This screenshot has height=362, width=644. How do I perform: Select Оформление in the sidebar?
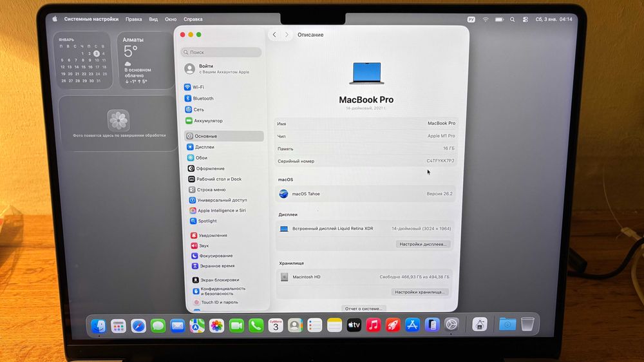[207, 168]
